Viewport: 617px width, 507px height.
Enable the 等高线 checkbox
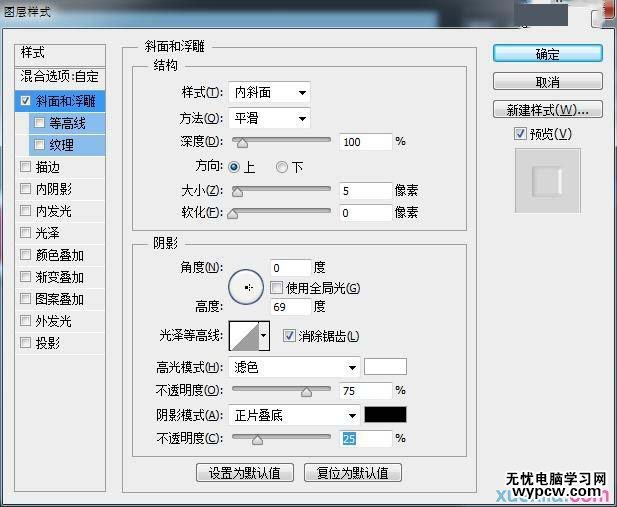(x=39, y=123)
